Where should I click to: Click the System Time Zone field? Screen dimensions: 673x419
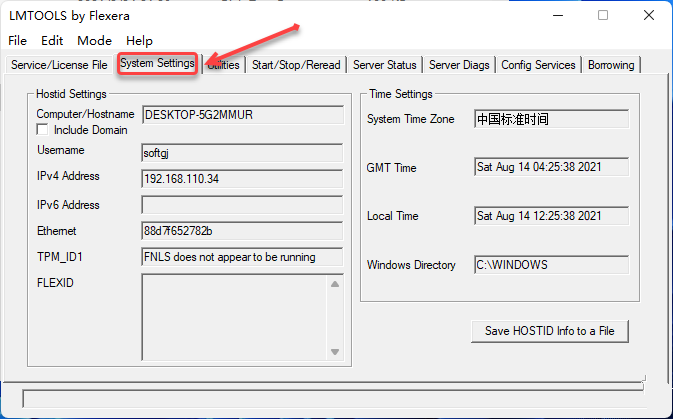(x=552, y=119)
